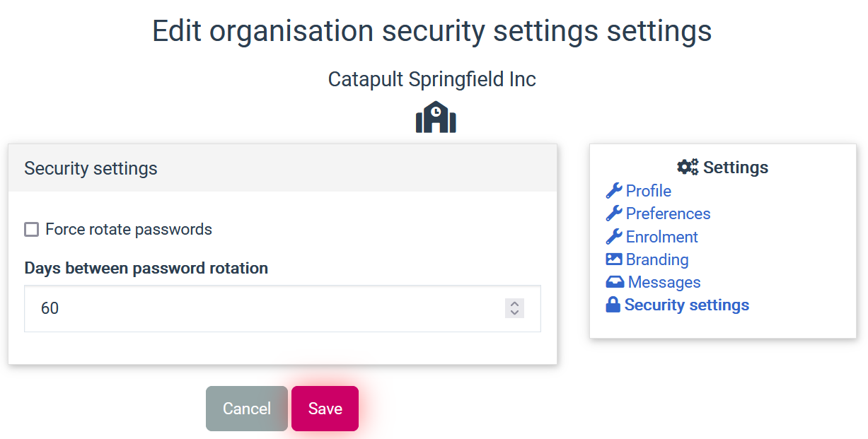Screen dimensions: 868x439
Task: Cancel editing security settings
Action: tap(246, 408)
